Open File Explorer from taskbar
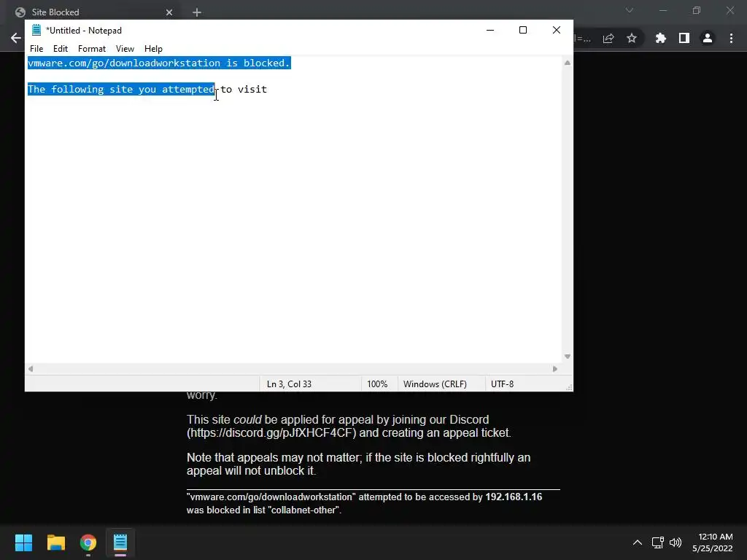This screenshot has height=560, width=747. [x=55, y=542]
